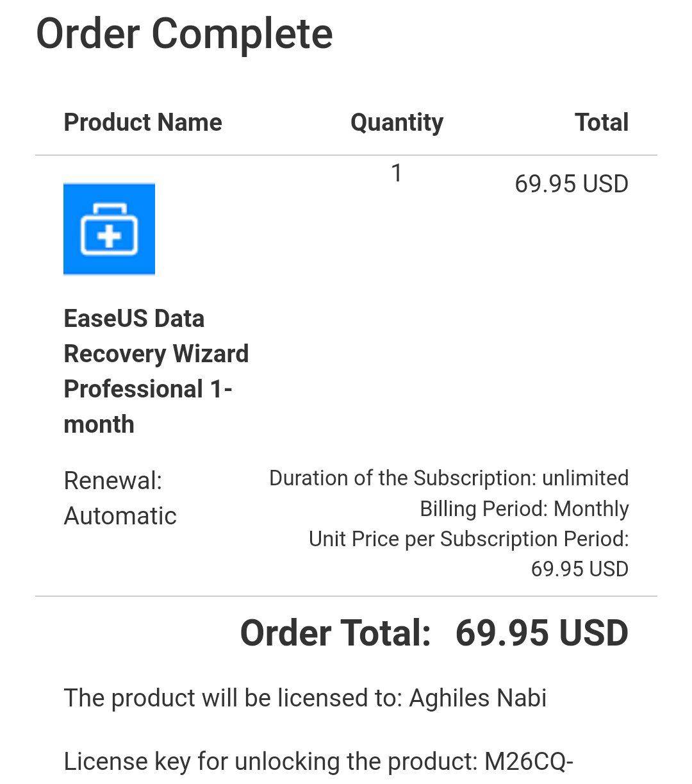Viewport: 692px width, 784px height.
Task: Click the 69.95 USD unit price value
Action: point(579,569)
